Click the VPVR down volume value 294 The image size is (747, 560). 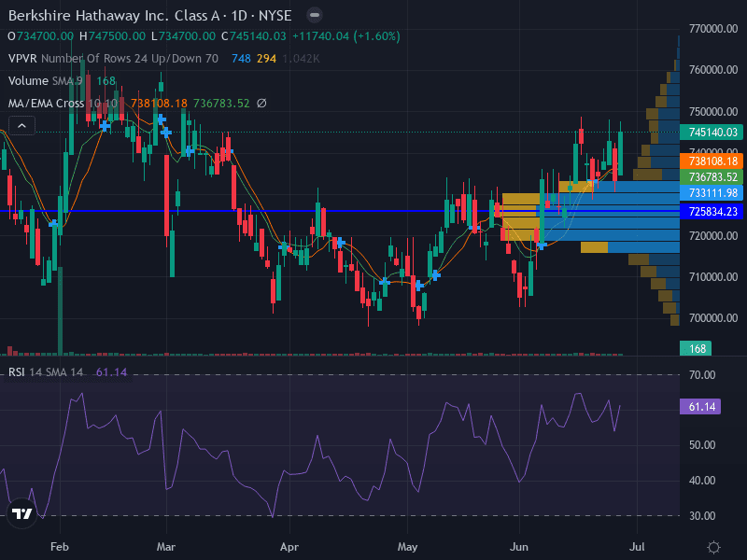[x=266, y=59]
